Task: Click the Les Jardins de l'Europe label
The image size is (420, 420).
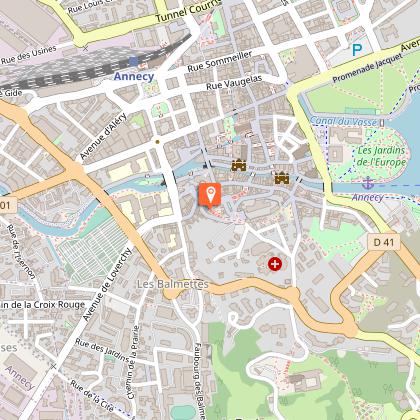Action: (x=382, y=156)
